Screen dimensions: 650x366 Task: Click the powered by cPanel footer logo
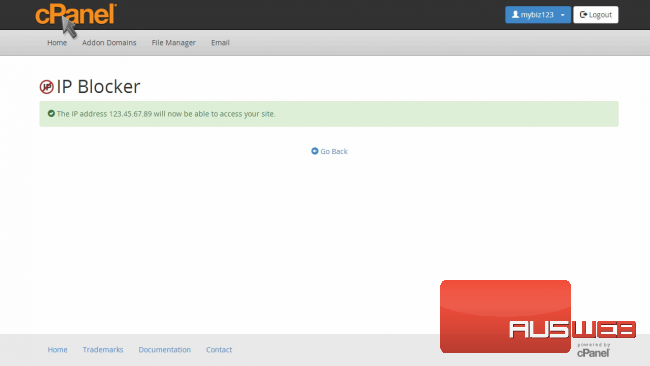point(593,350)
